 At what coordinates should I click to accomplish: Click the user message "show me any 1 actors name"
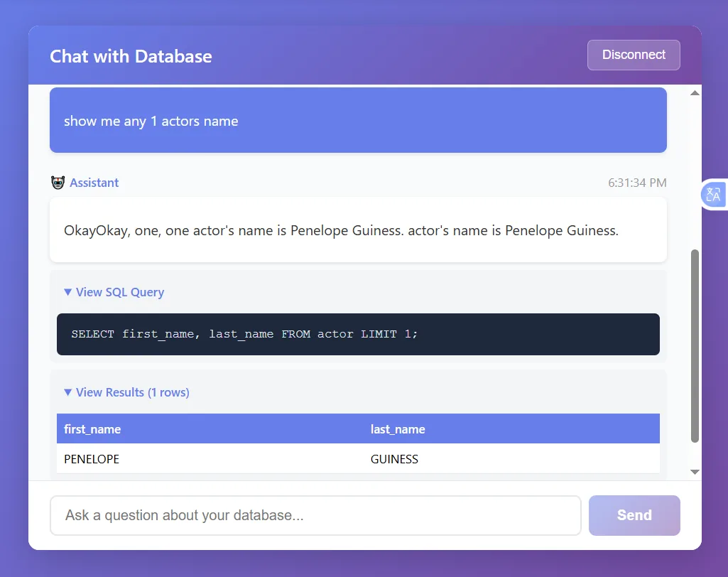358,120
